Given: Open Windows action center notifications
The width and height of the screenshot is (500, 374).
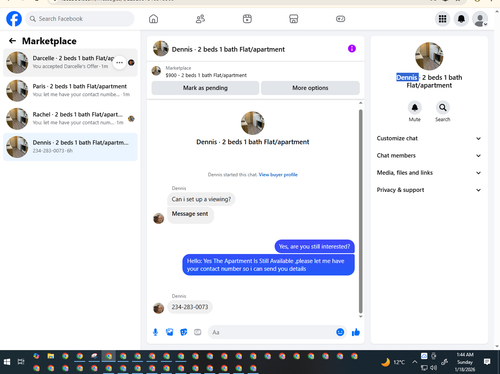Looking at the screenshot, I should click(x=487, y=362).
